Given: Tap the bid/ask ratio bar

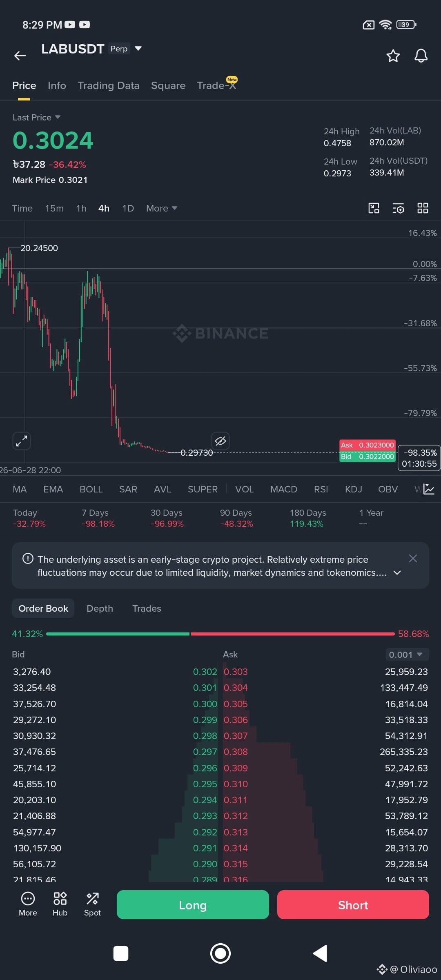Looking at the screenshot, I should tap(220, 634).
